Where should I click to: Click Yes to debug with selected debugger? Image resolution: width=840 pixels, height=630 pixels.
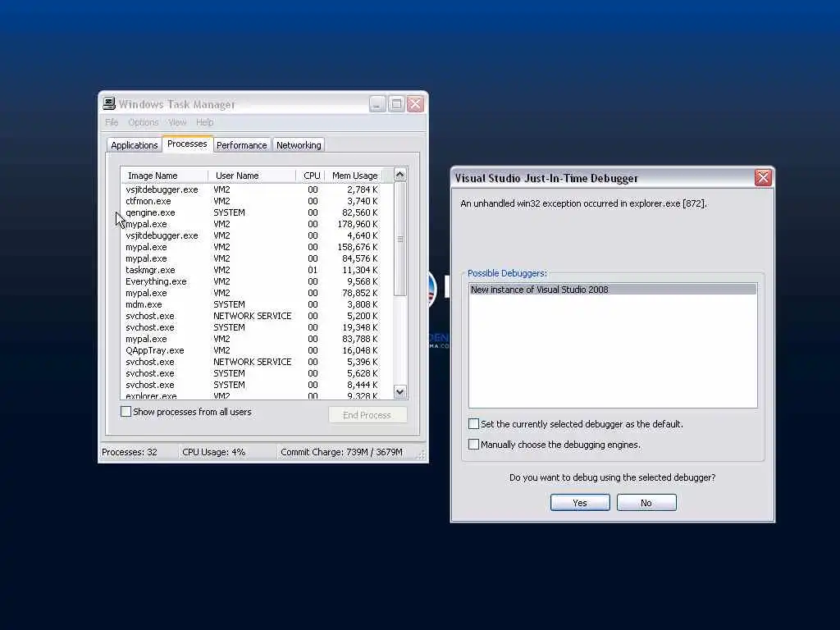click(x=580, y=503)
